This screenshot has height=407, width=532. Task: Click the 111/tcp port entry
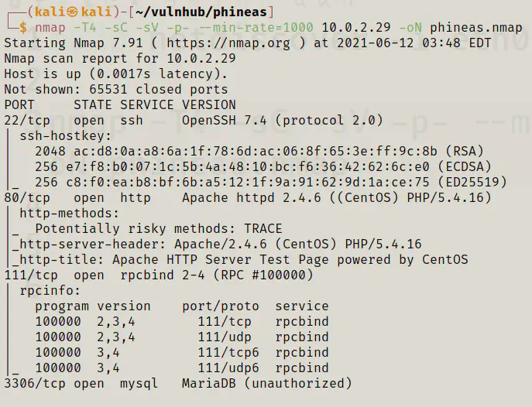(x=27, y=275)
